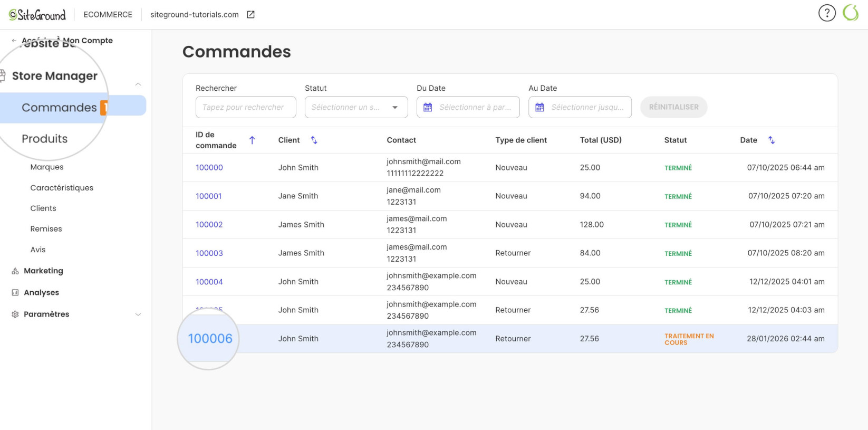Collapse the Store Manager chevron
The width and height of the screenshot is (868, 430).
(x=138, y=84)
